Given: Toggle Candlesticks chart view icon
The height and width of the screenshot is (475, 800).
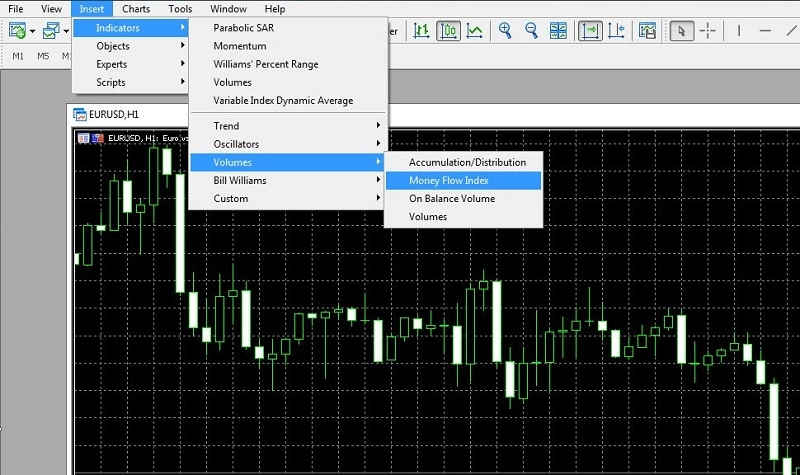Looking at the screenshot, I should tap(448, 31).
